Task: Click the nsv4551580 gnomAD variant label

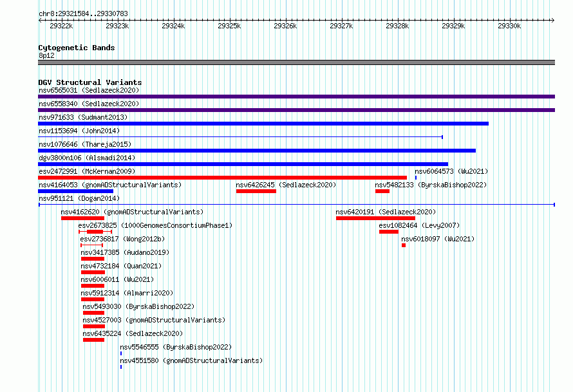Action: [191, 360]
